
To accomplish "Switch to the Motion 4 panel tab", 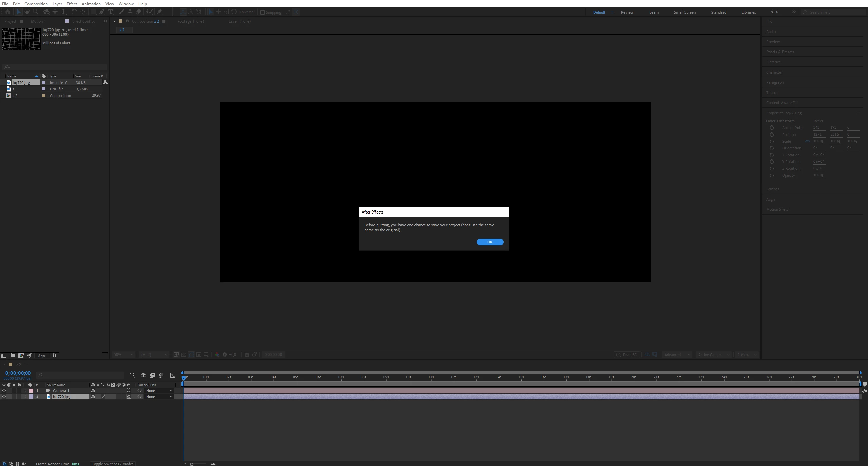I will pyautogui.click(x=38, y=21).
